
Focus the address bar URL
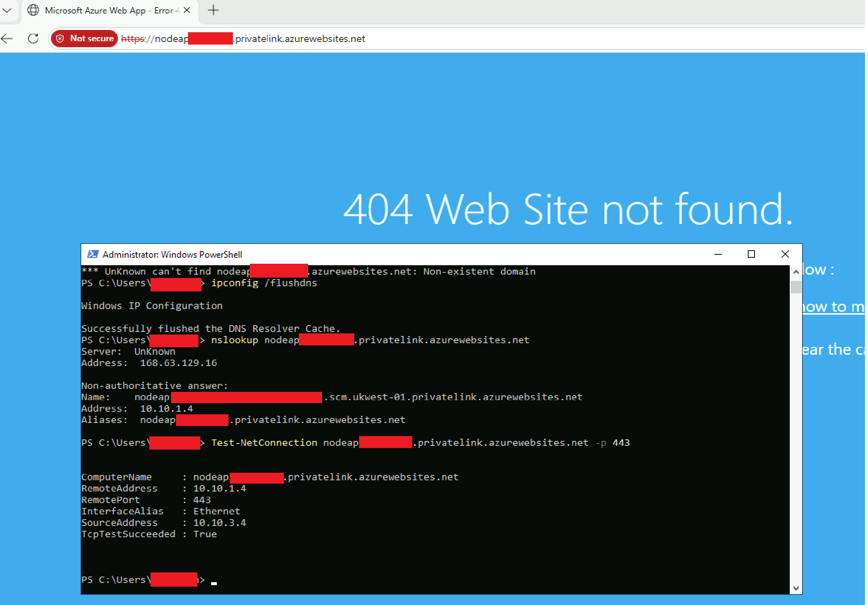(x=244, y=39)
